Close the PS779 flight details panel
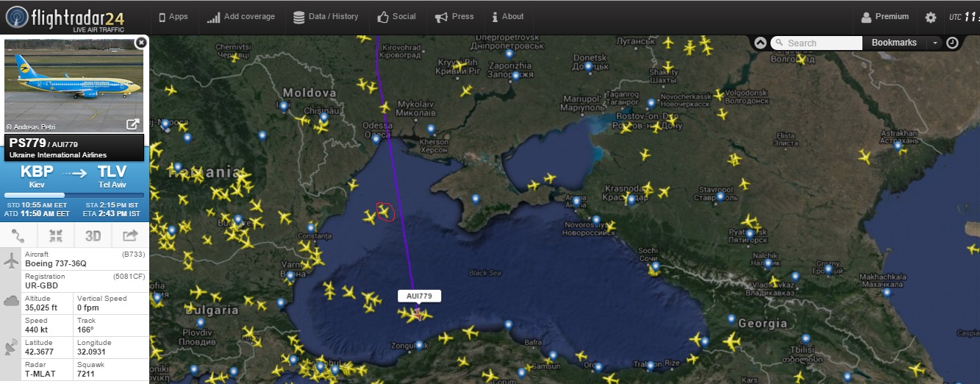 tap(140, 43)
